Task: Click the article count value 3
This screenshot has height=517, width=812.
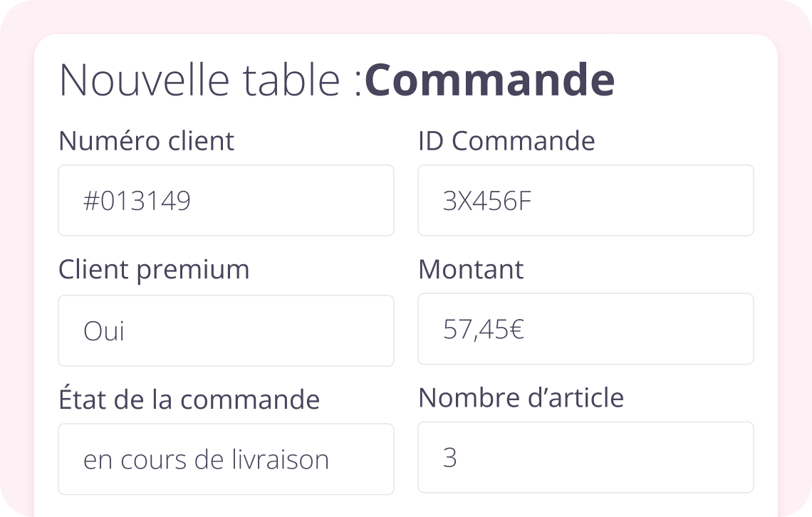Action: pyautogui.click(x=449, y=457)
